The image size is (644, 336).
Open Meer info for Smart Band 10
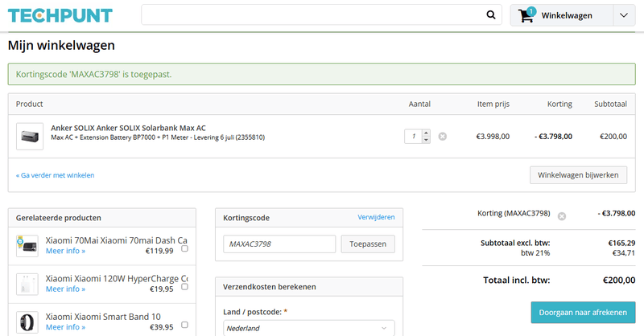[x=65, y=327]
